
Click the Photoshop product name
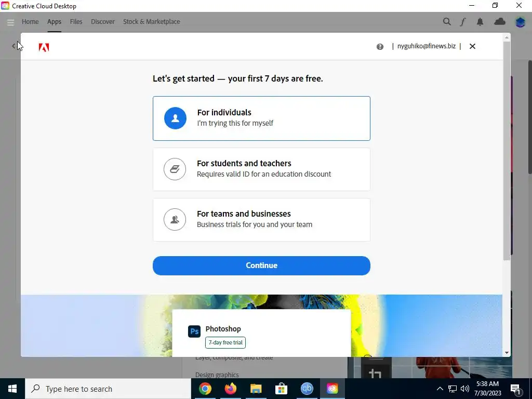[x=223, y=329]
